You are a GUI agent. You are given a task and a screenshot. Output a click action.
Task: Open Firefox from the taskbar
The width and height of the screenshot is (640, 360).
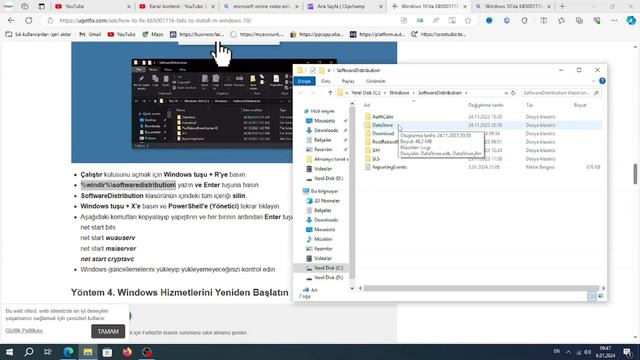(x=127, y=352)
